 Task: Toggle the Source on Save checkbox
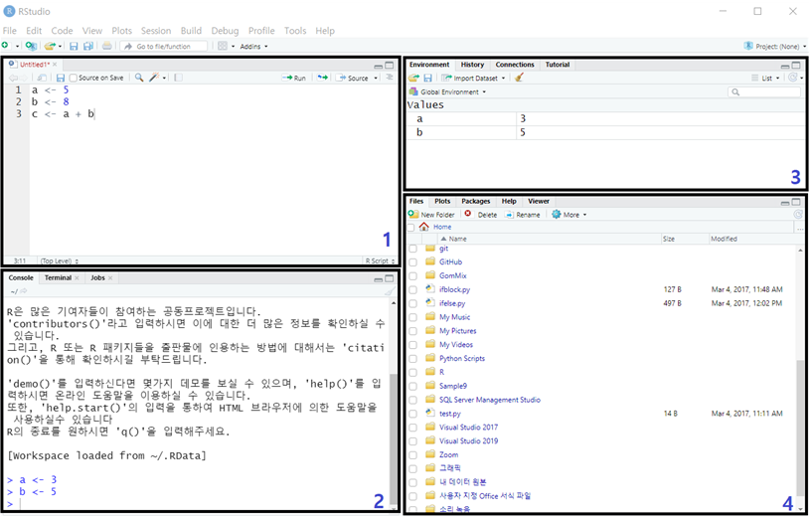pos(73,78)
